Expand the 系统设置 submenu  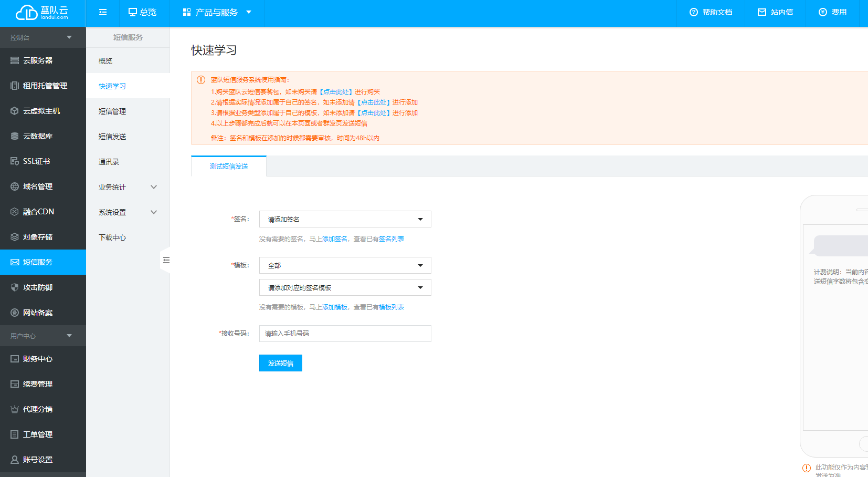128,212
